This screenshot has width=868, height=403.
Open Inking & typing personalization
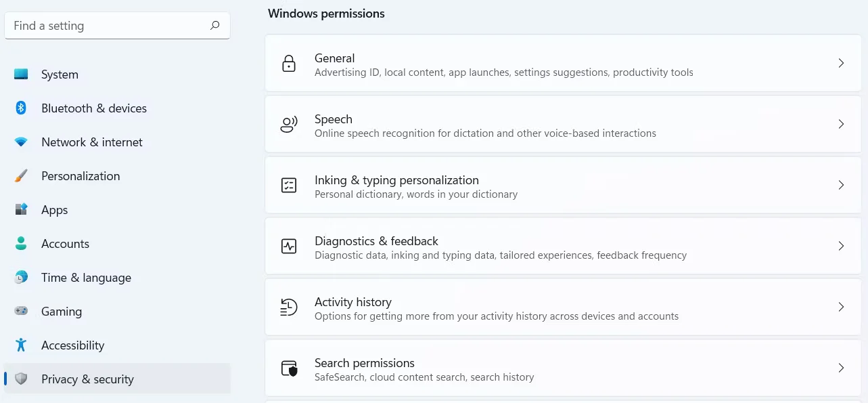click(x=396, y=180)
